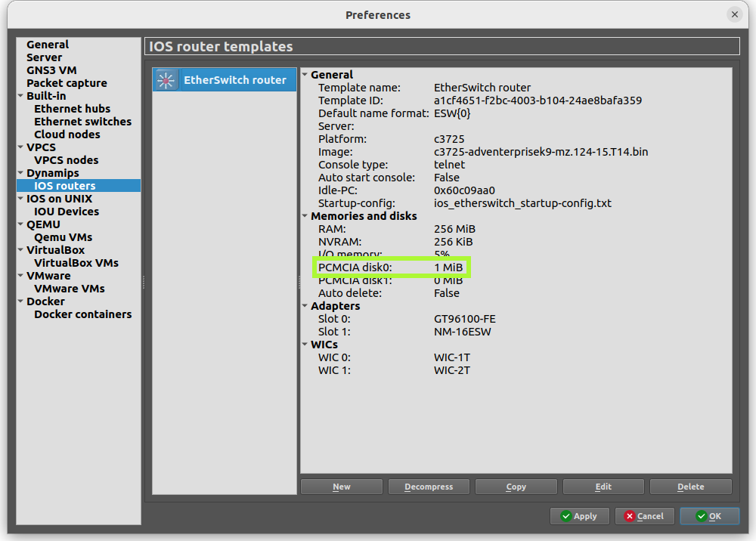This screenshot has width=756, height=541.
Task: Select Ethernet switches in sidebar
Action: pos(82,122)
